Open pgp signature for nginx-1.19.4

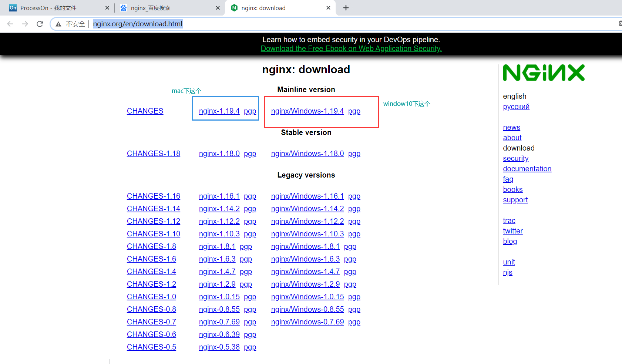250,111
